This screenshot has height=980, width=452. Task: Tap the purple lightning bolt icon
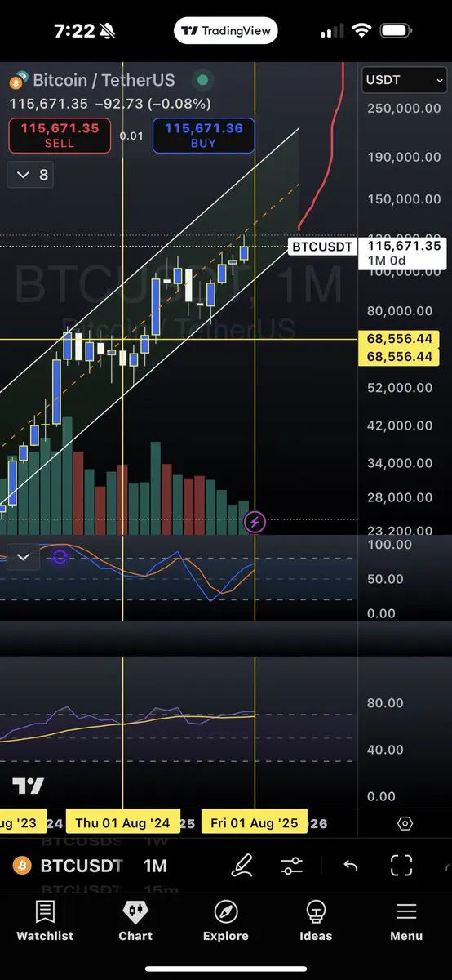(255, 521)
